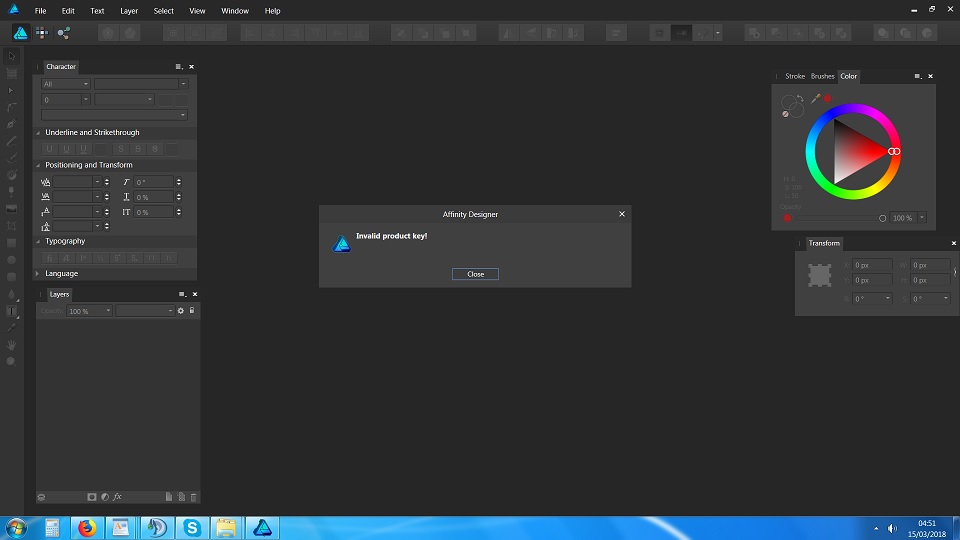This screenshot has height=540, width=960.
Task: Switch to the Pixel Persona icon
Action: (x=42, y=32)
